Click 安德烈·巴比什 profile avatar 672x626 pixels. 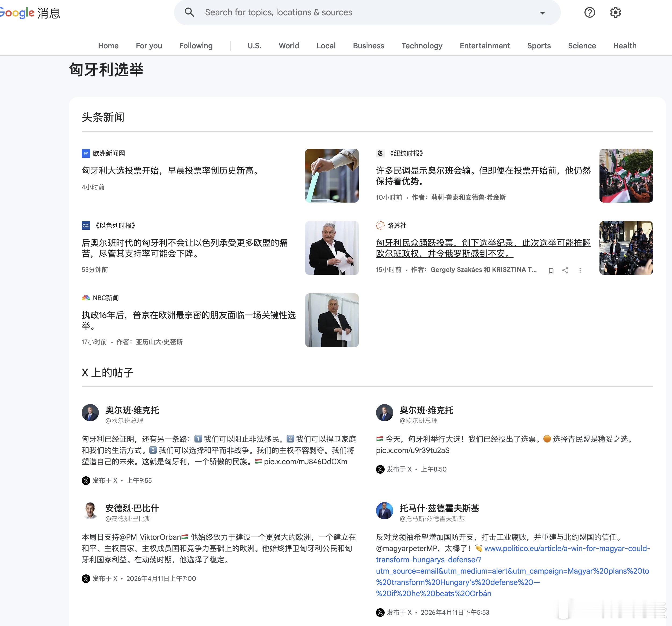click(x=90, y=511)
